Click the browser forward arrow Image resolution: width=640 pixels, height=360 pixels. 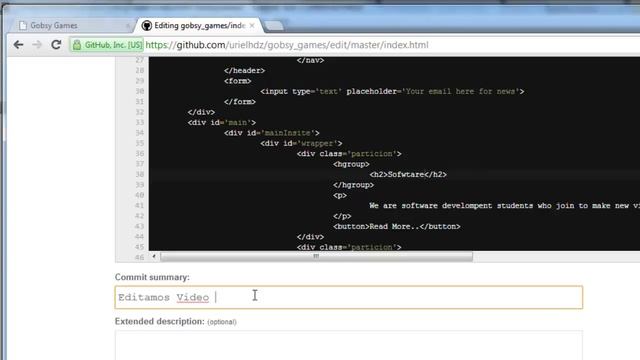pyautogui.click(x=37, y=44)
